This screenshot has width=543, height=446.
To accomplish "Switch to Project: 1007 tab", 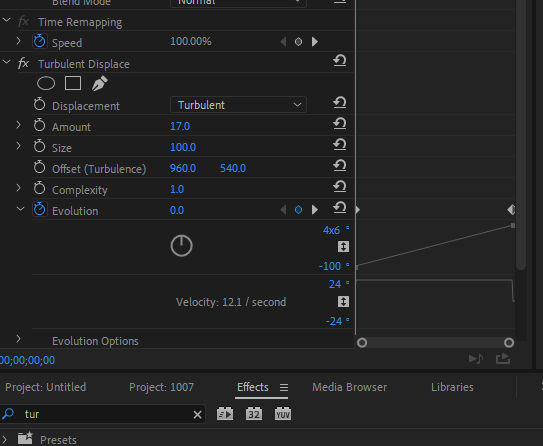I will tap(161, 387).
